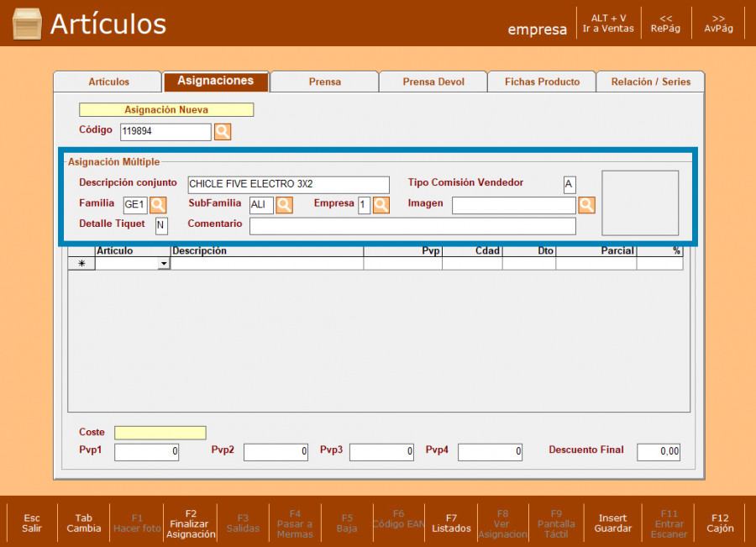Click the SubFamilia search magnifier icon

[x=285, y=204]
